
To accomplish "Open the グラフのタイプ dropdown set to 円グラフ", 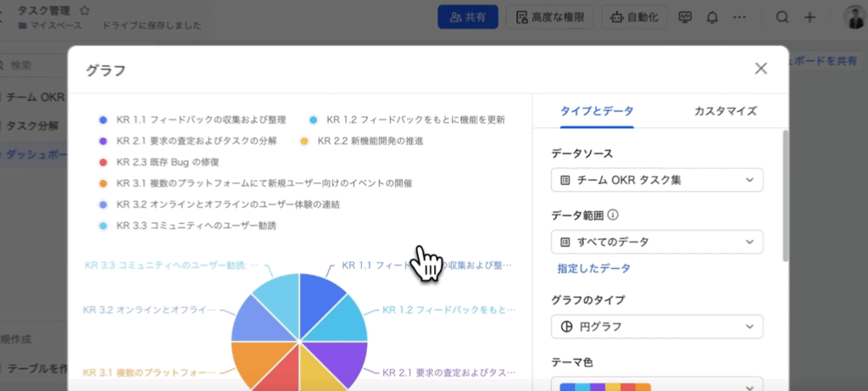I will [x=656, y=327].
